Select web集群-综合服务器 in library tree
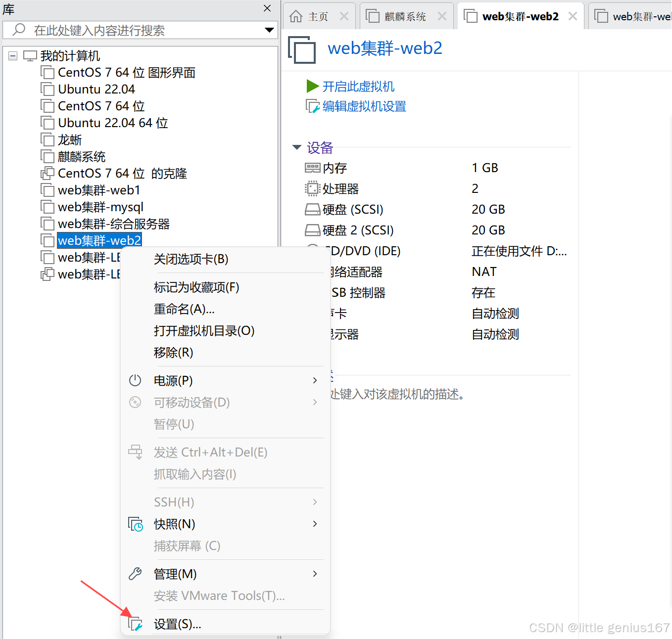This screenshot has width=672, height=639. 114,224
